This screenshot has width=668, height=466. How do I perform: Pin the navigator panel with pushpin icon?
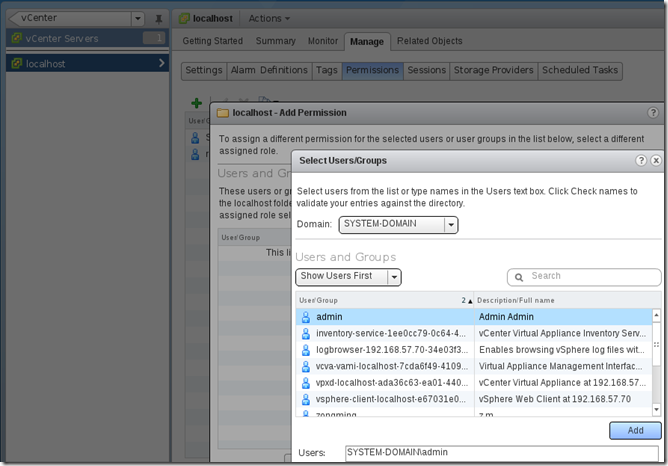[158, 19]
